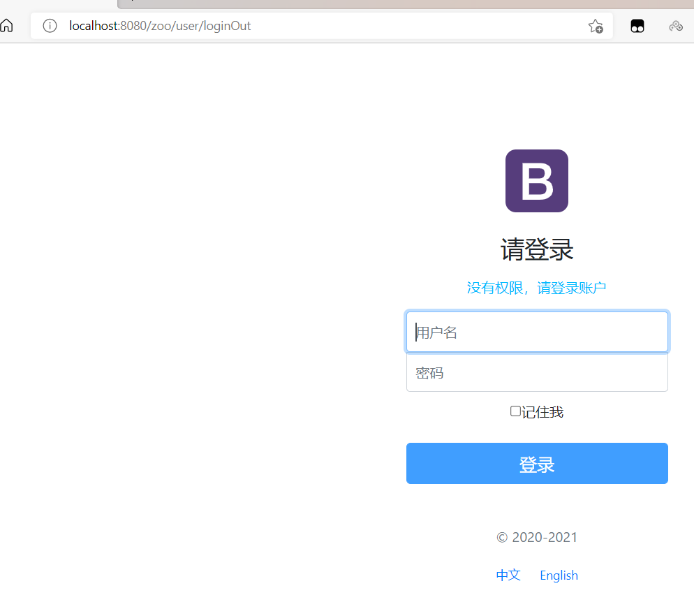This screenshot has height=616, width=694.
Task: Click the © 2020-2021 copyright text
Action: 536,537
